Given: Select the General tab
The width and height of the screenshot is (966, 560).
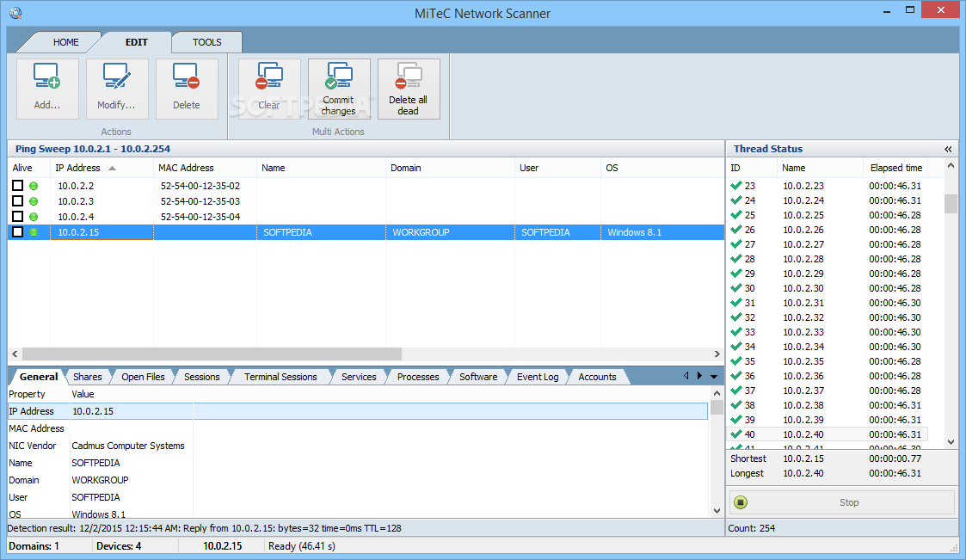Looking at the screenshot, I should (x=38, y=377).
